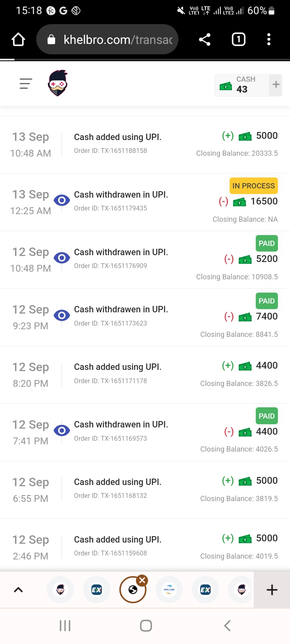The height and width of the screenshot is (644, 290).
Task: Open browser three-dot options menu
Action: 269,39
